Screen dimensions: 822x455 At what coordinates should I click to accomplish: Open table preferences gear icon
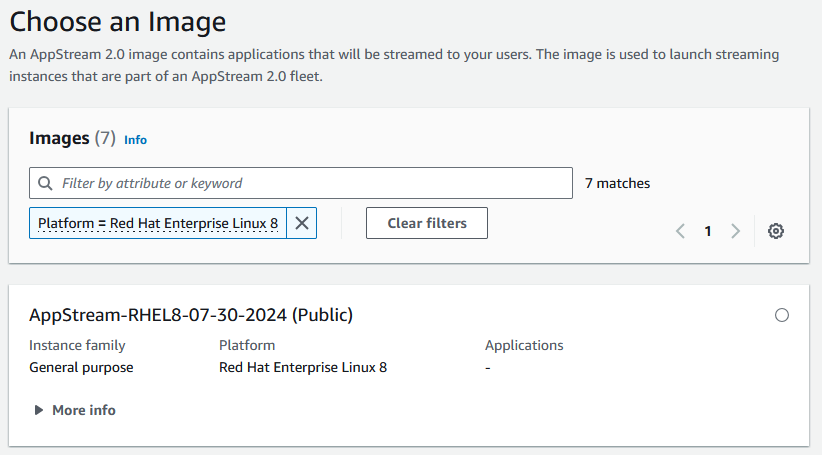[x=775, y=231]
